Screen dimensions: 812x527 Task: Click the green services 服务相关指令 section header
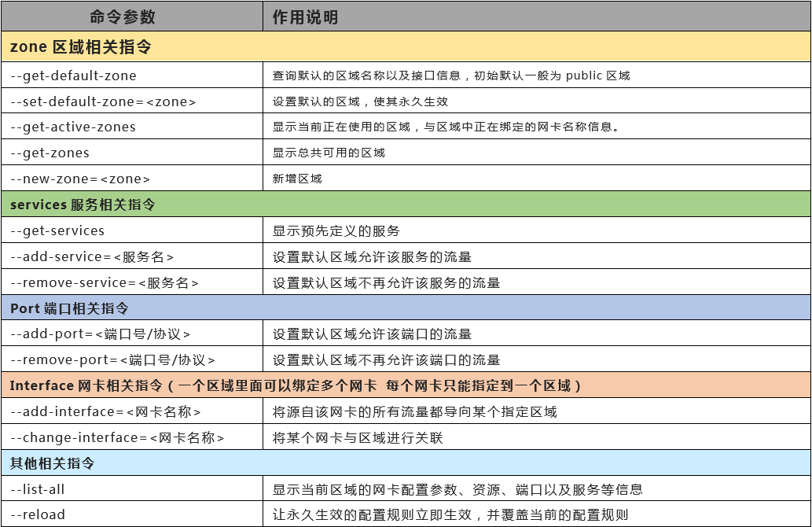406,205
